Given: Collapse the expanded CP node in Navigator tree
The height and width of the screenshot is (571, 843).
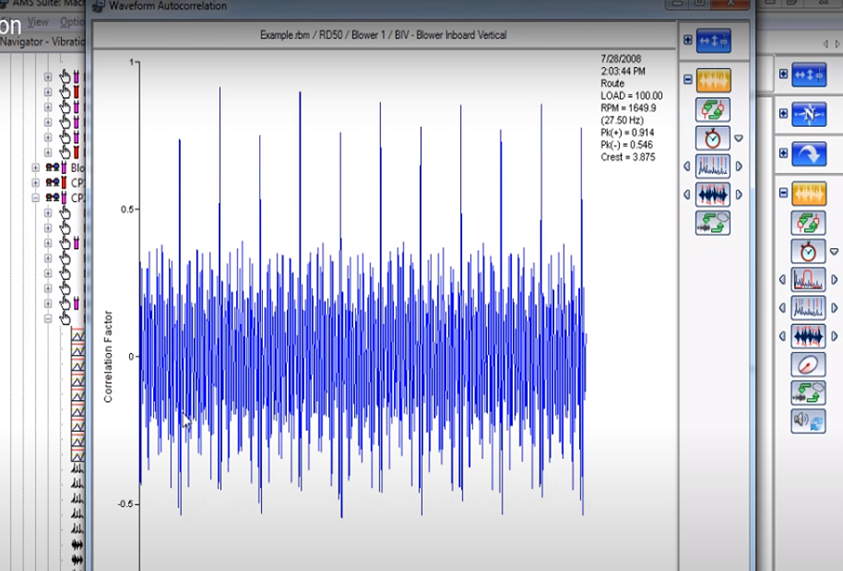Looking at the screenshot, I should pyautogui.click(x=35, y=198).
